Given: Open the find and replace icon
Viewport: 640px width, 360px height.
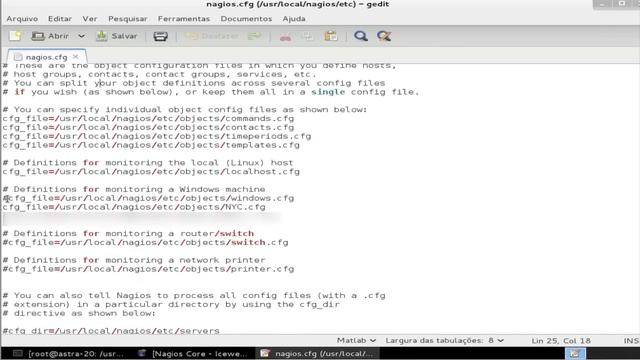Looking at the screenshot, I should tap(384, 36).
